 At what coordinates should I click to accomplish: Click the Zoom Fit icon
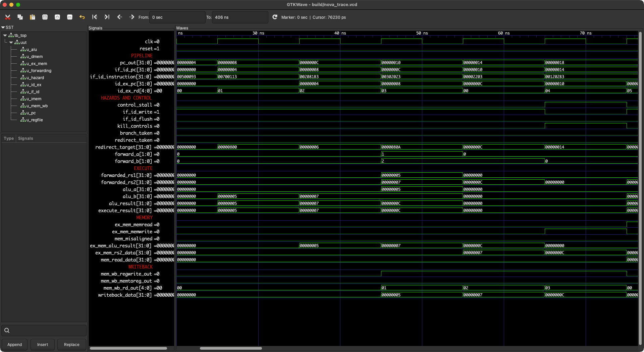[45, 17]
